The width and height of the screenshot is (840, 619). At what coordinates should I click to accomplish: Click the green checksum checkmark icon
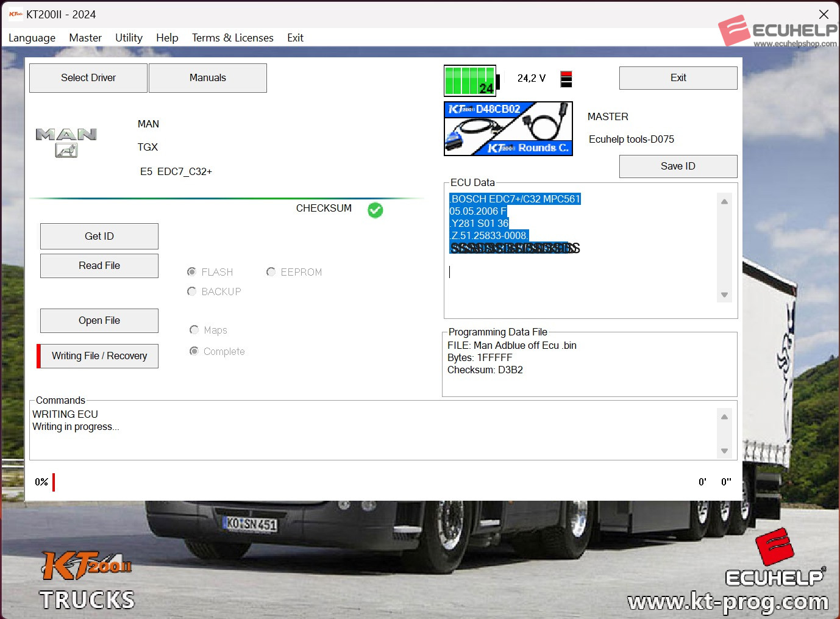[x=376, y=210]
